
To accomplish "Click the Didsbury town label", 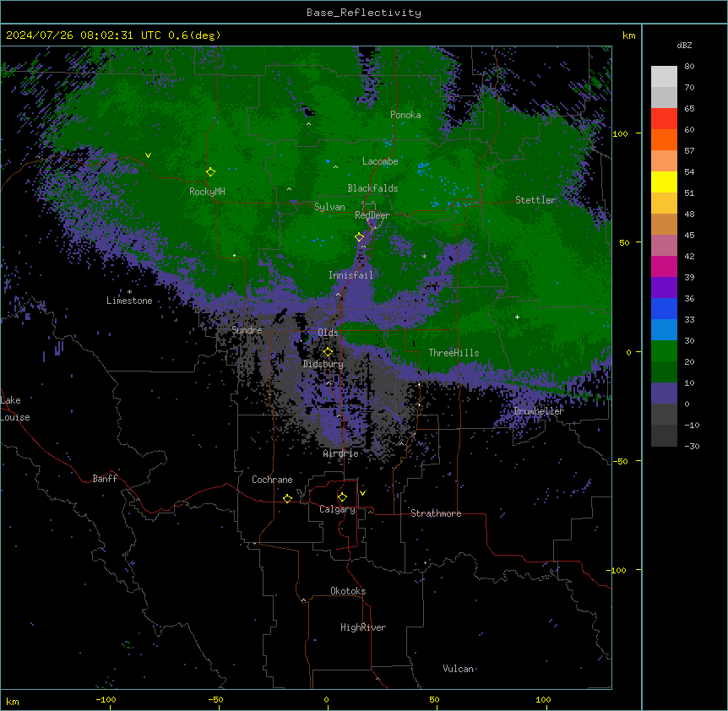I will (323, 364).
